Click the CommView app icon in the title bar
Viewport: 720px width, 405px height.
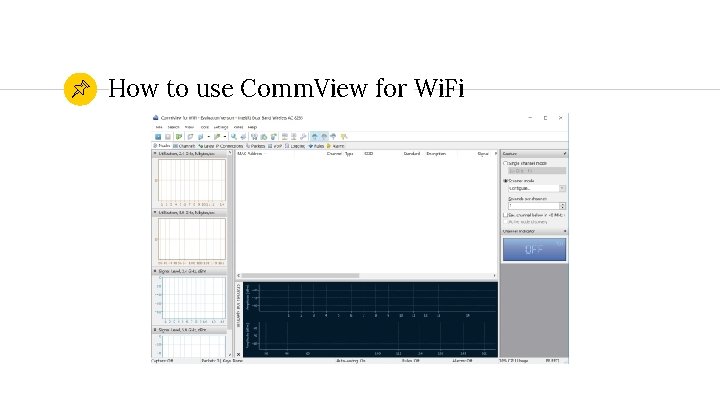click(x=156, y=118)
